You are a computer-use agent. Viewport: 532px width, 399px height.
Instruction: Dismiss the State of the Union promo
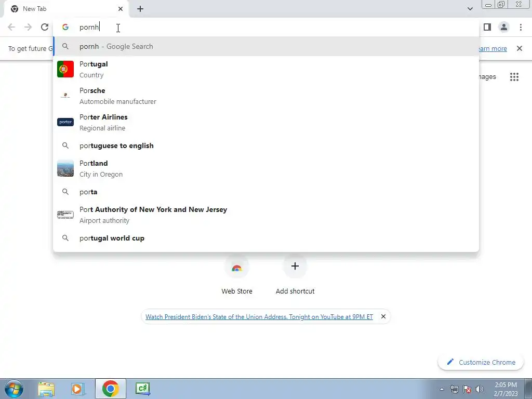tap(383, 316)
